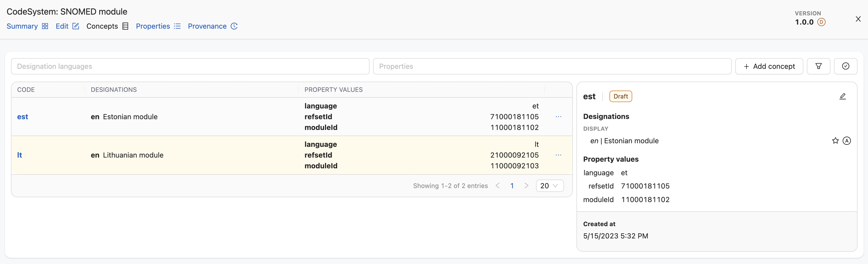Click the circled A icon for Estonian module
The image size is (868, 264).
pyautogui.click(x=847, y=141)
